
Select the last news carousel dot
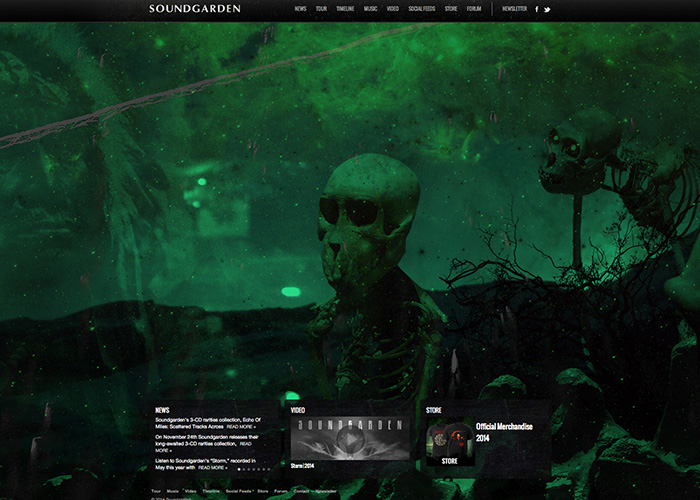268,469
